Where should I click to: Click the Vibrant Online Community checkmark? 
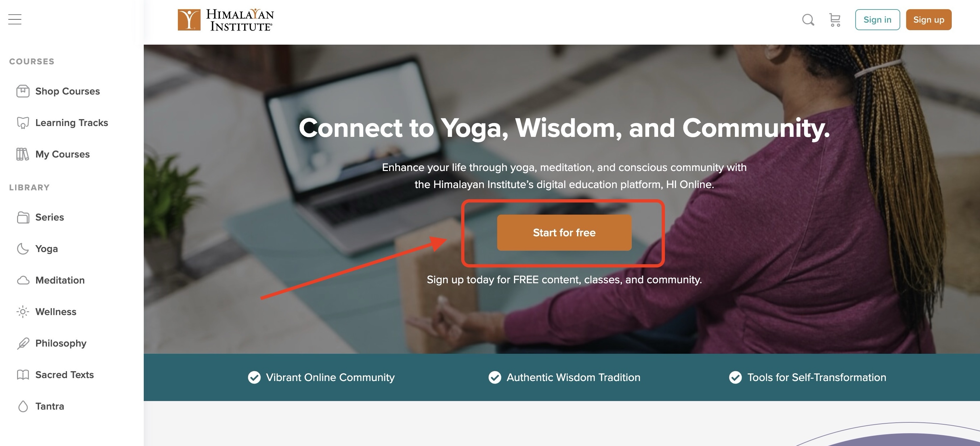[254, 377]
